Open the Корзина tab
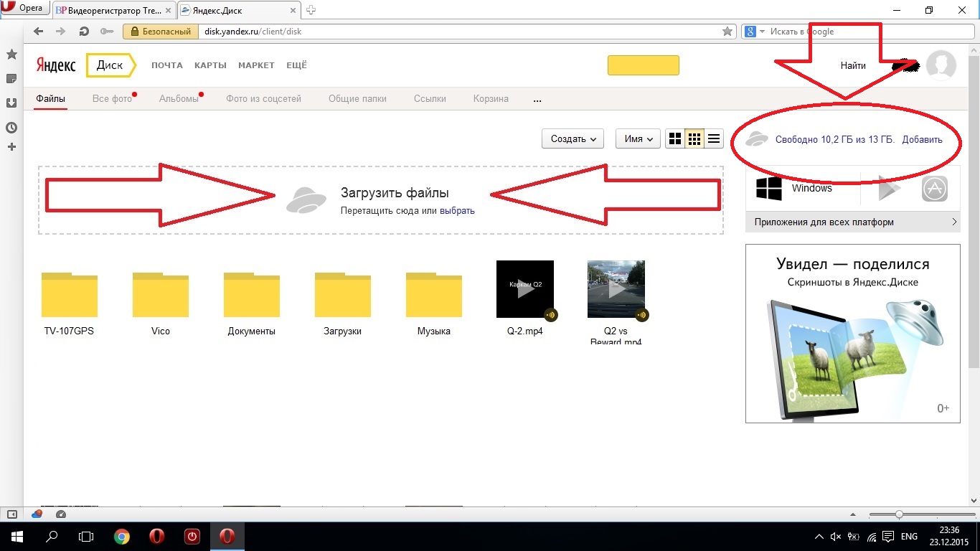This screenshot has height=551, width=980. (491, 99)
